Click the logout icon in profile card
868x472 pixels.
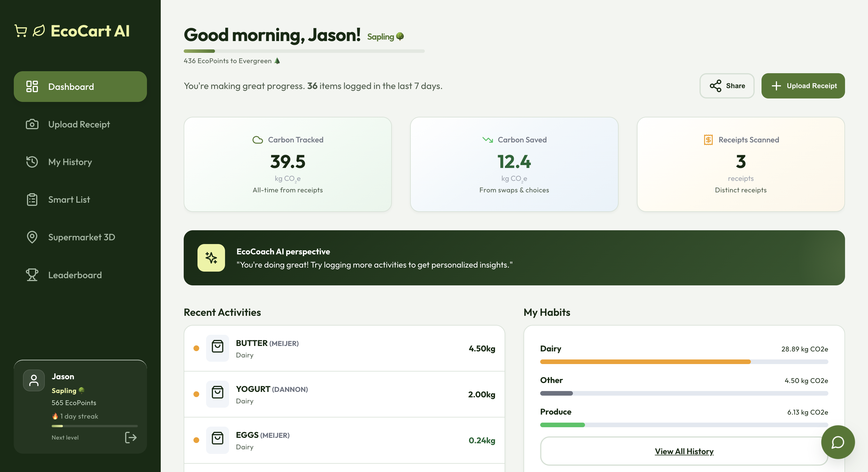[130, 437]
